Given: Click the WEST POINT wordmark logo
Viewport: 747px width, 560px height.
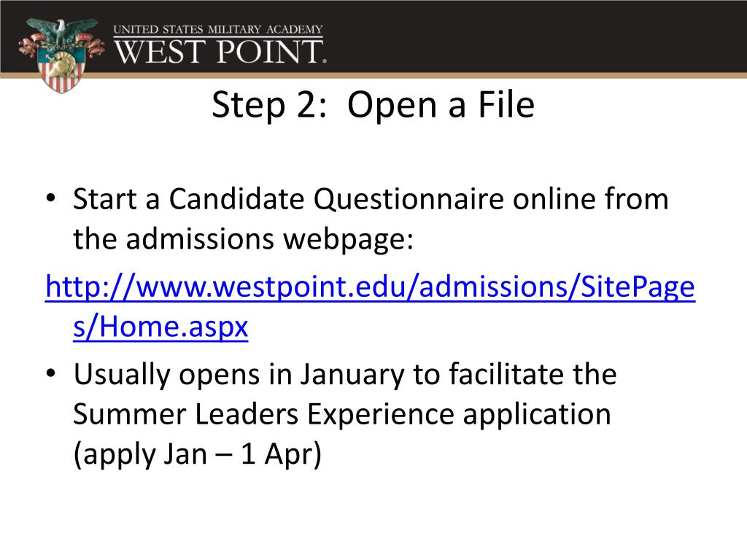Looking at the screenshot, I should click(220, 52).
